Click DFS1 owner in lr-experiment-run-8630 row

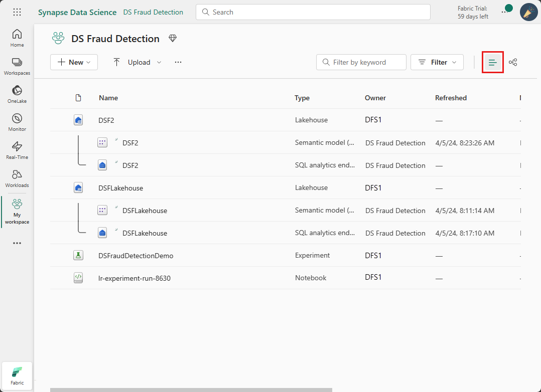tap(373, 277)
